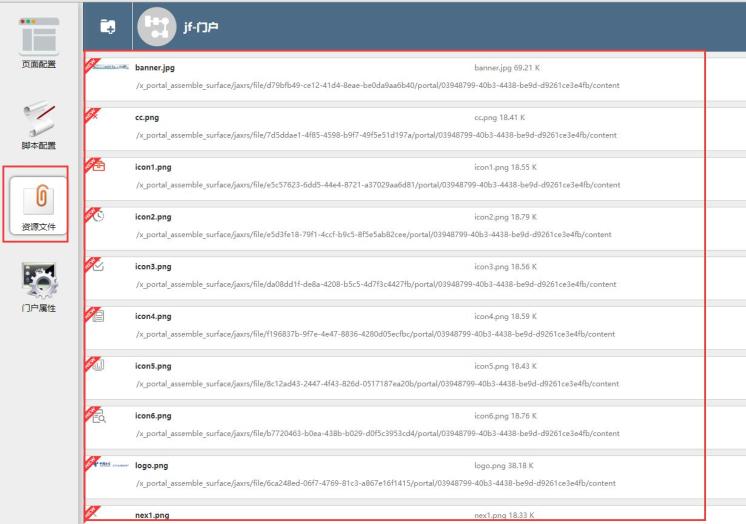The height and width of the screenshot is (524, 746).
Task: Open the 页面配置 page configuration icon
Action: (x=39, y=36)
